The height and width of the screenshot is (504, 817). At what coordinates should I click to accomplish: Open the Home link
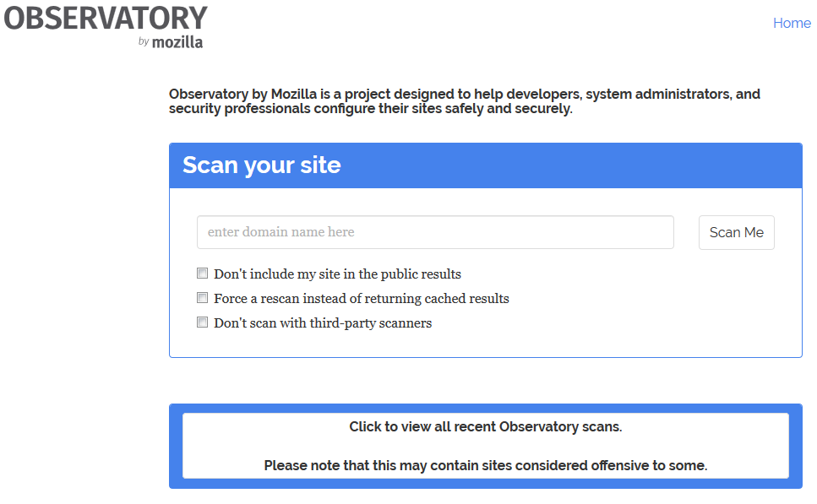(x=792, y=23)
